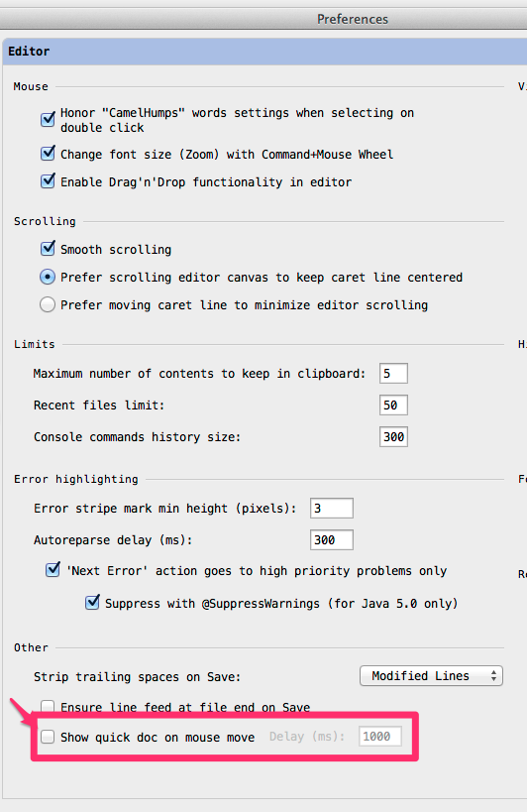Toggle Change font size with Command+Mouse Wheel
Image resolution: width=527 pixels, height=812 pixels.
[48, 154]
